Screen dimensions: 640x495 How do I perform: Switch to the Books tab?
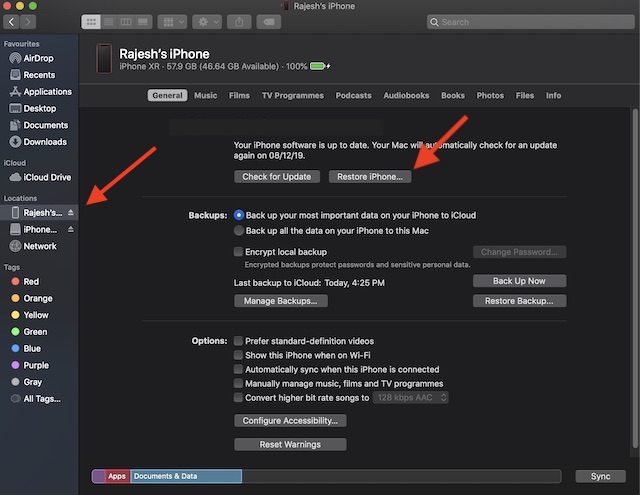[453, 95]
